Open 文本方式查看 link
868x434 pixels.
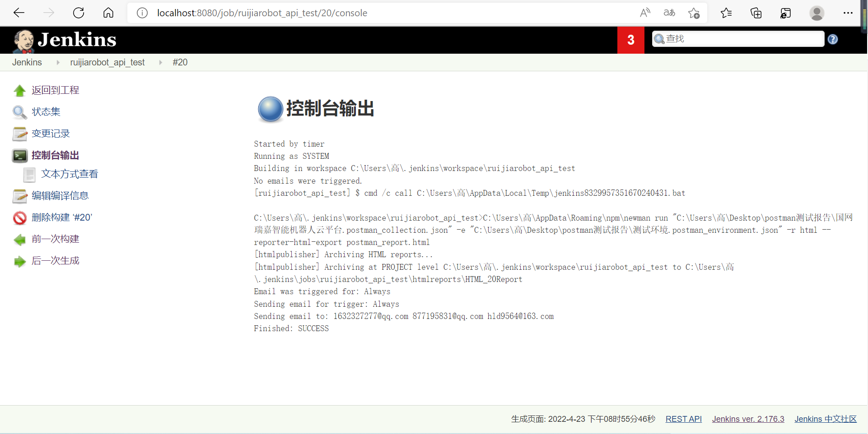point(70,174)
